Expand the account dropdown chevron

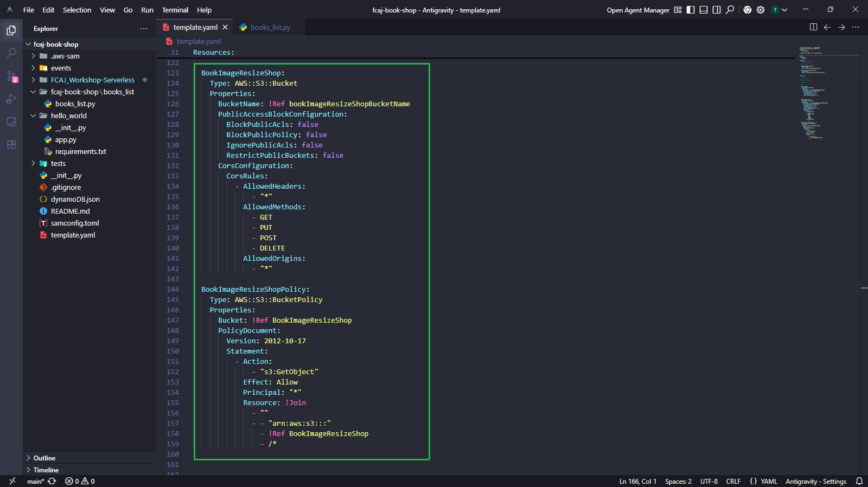784,10
